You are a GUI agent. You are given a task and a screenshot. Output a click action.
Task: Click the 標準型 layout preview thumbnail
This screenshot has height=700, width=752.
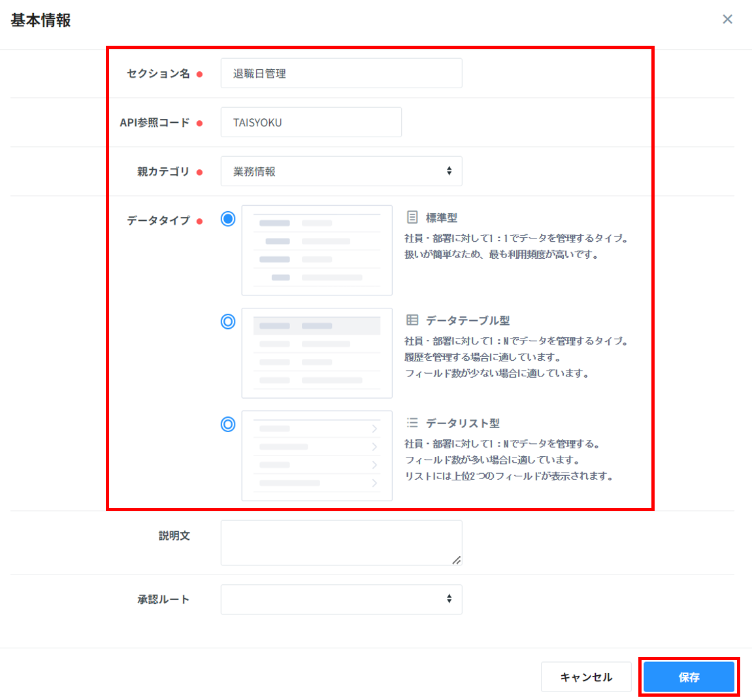(x=317, y=250)
